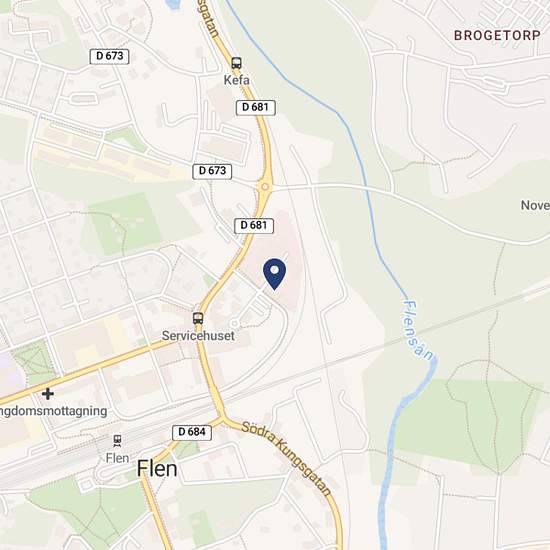Click the D 681 badge below the roundabout
Viewport: 550px width, 550px height.
click(254, 226)
